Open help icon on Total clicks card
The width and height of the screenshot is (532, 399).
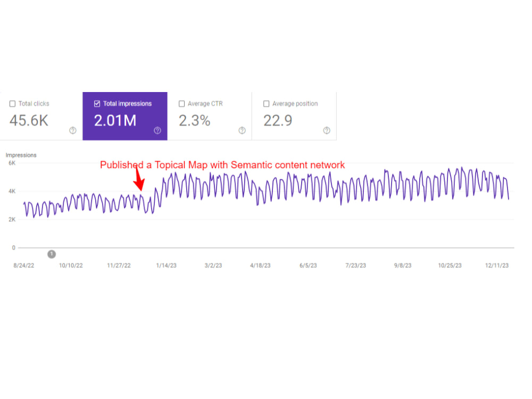pos(73,130)
